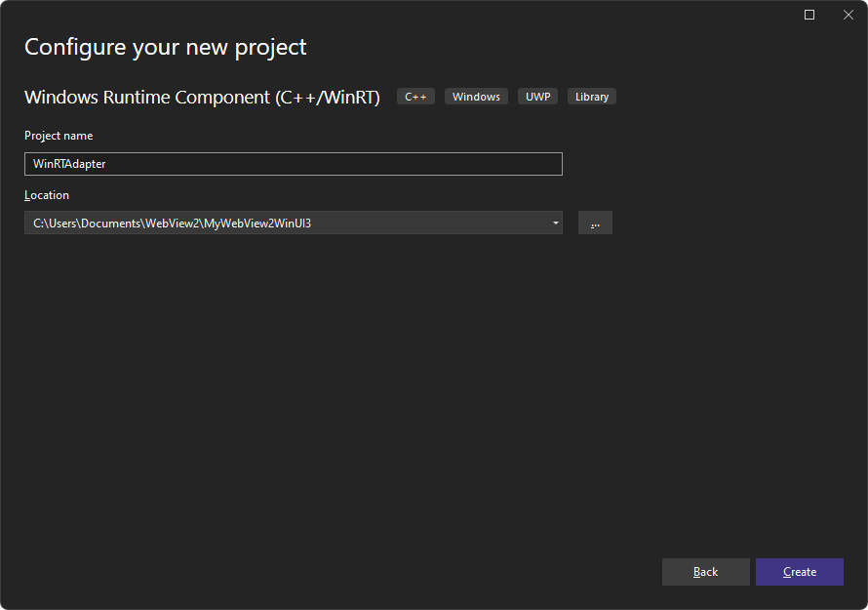Screen dimensions: 868x610
Task: Click the Windows platform tag
Action: (476, 96)
